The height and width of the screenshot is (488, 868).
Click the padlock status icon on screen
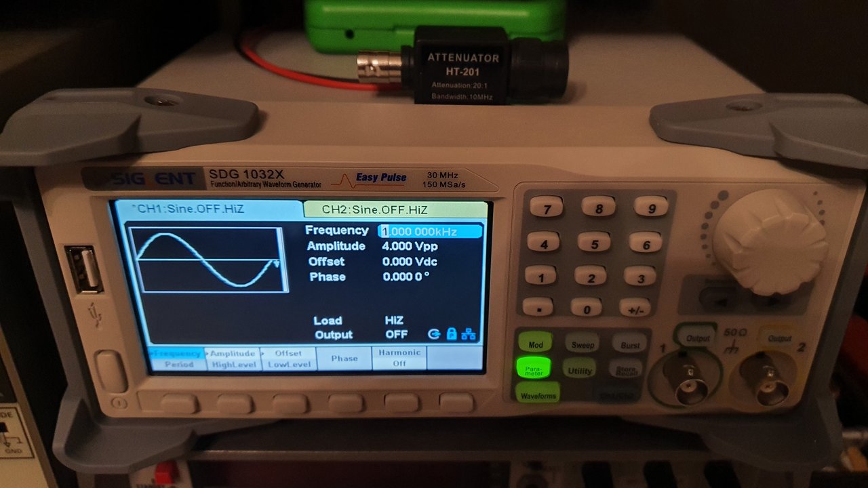click(452, 333)
